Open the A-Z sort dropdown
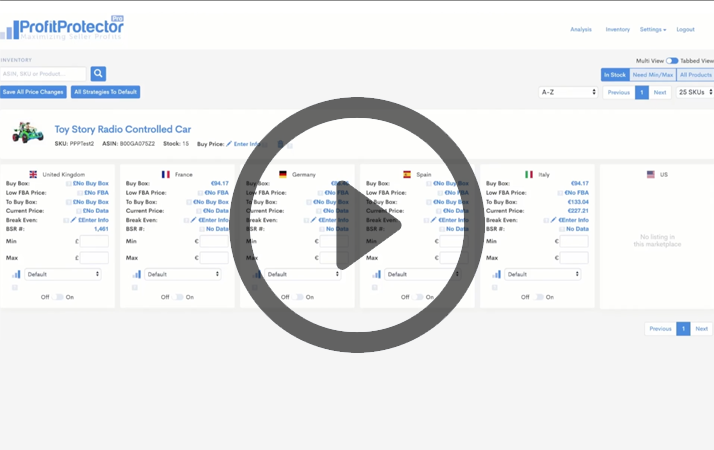714x450 pixels. 568,92
